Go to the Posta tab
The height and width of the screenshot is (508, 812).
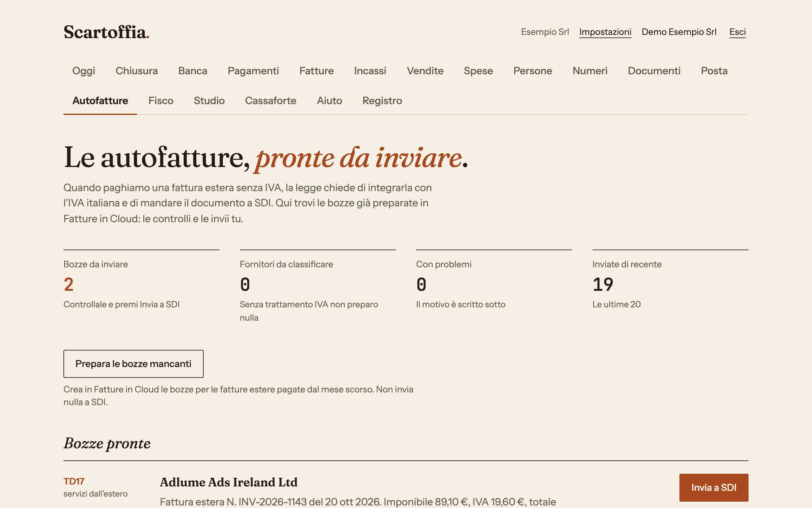pyautogui.click(x=714, y=71)
